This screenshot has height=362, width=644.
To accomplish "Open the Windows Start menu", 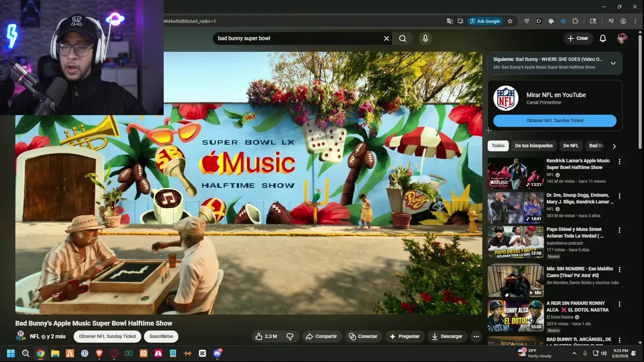I will tap(11, 353).
